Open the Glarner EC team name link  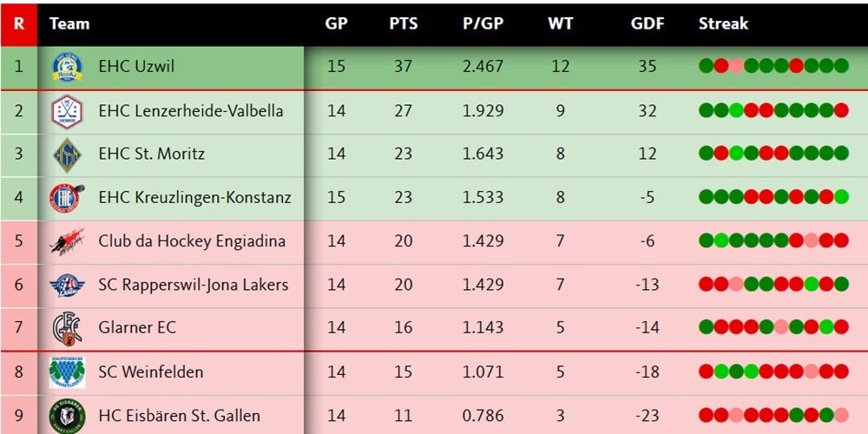[x=137, y=328]
